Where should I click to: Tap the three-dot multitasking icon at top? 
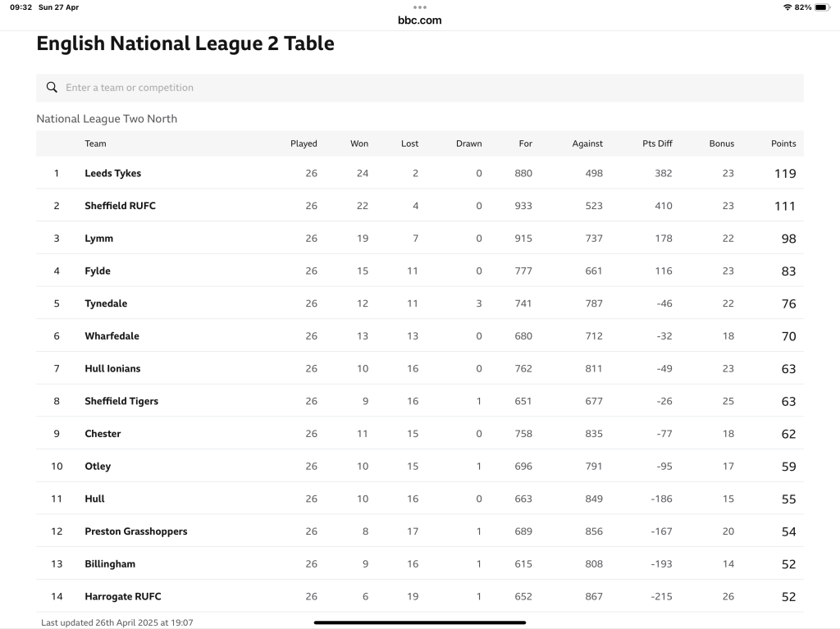click(420, 7)
